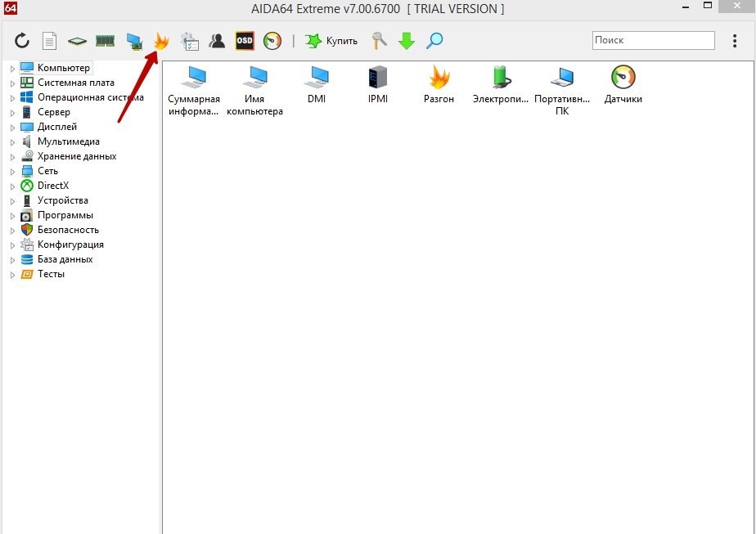756x534 pixels.
Task: Expand the Программы tree node
Action: 12,216
